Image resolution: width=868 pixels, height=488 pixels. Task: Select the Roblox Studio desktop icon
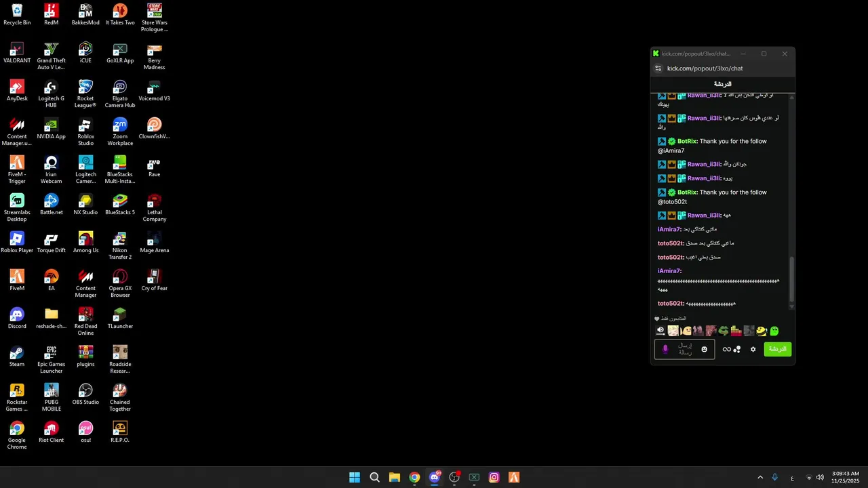[x=85, y=132]
